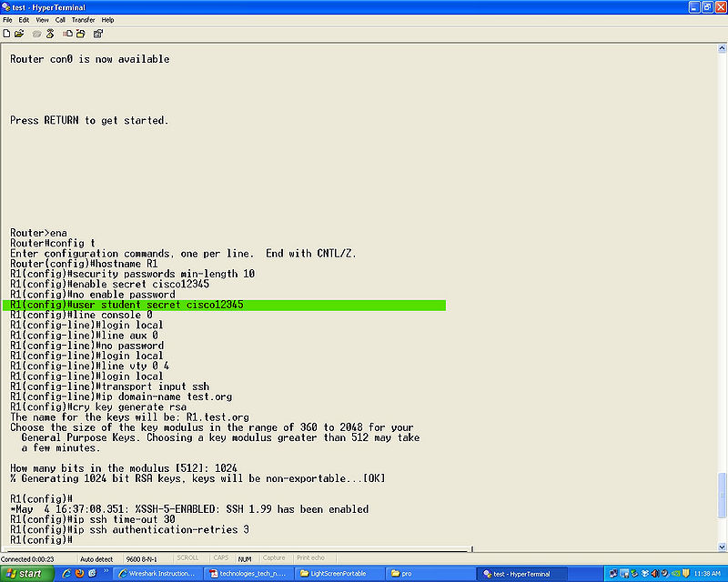
Task: Click the yellow shield security tray icon
Action: (x=686, y=574)
